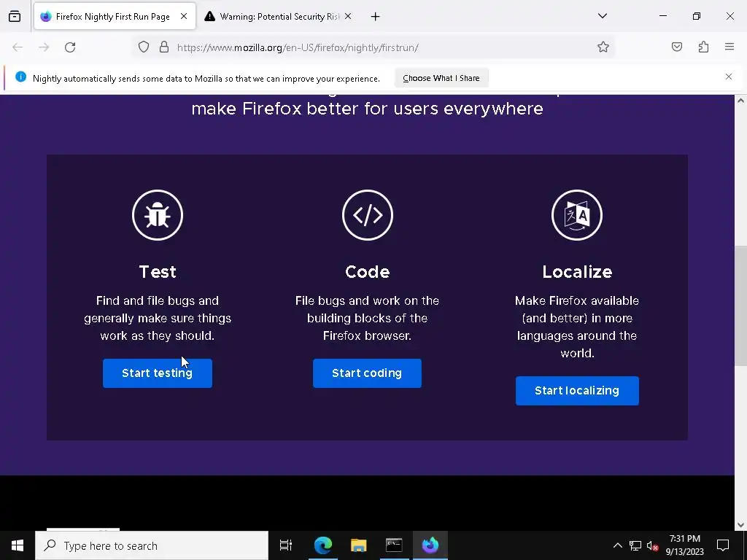The width and height of the screenshot is (747, 560).
Task: Click the Localize heading text
Action: tap(577, 272)
